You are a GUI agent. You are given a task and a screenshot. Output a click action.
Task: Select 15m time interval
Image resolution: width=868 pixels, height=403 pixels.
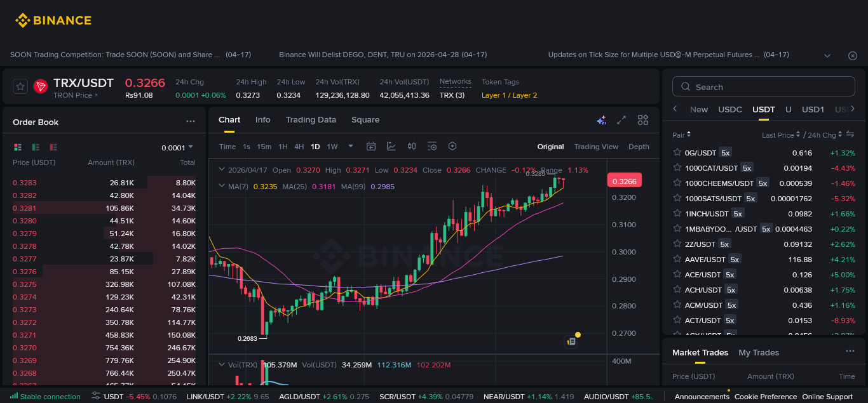tap(264, 147)
